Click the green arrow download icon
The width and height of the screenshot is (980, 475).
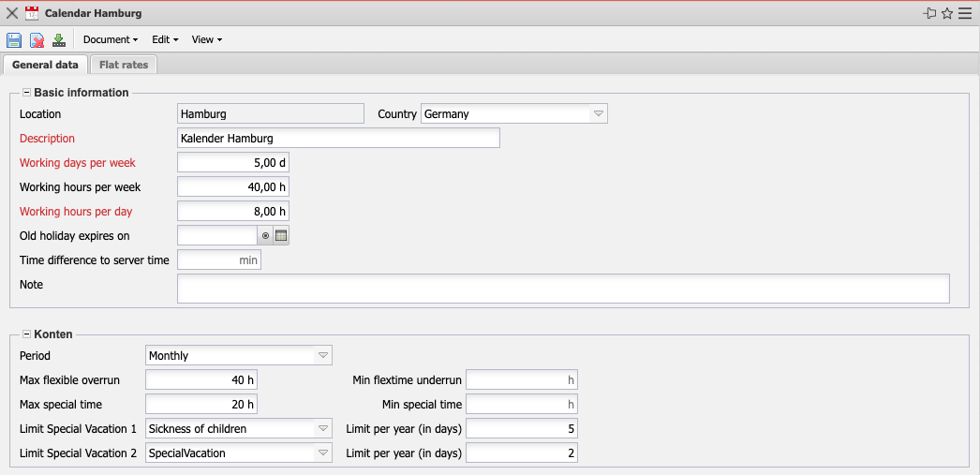(x=59, y=39)
